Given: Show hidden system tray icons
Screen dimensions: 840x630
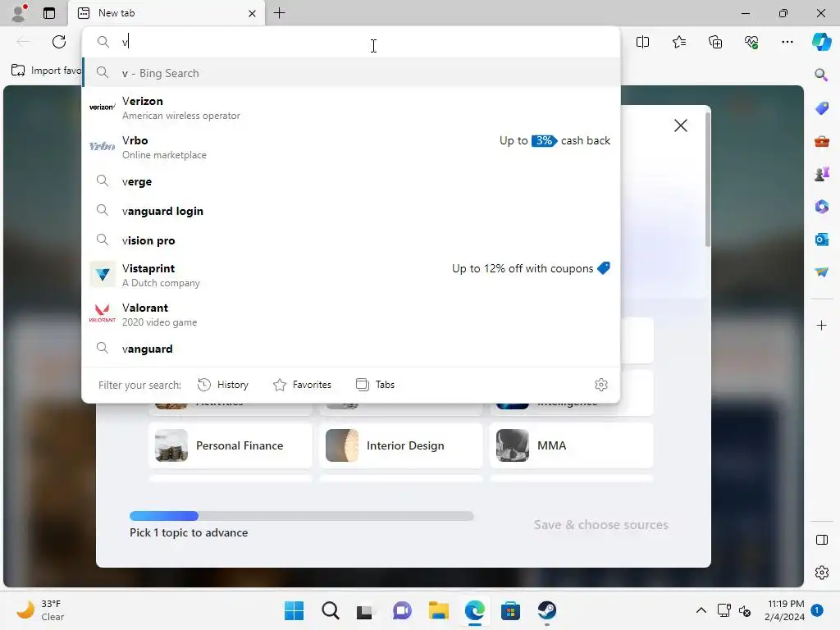Looking at the screenshot, I should coord(701,610).
